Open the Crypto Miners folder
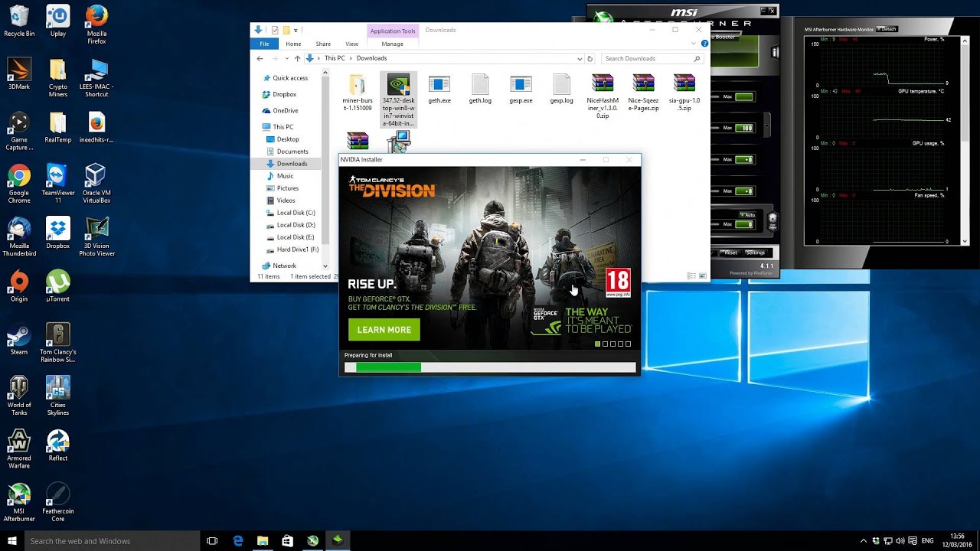Viewport: 980px width, 551px height. (x=58, y=77)
